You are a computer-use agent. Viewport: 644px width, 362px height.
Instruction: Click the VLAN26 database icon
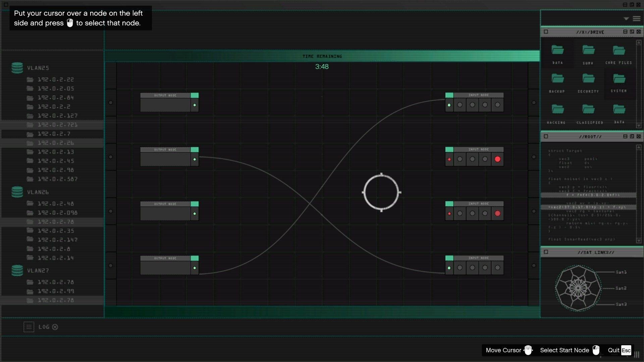point(17,192)
